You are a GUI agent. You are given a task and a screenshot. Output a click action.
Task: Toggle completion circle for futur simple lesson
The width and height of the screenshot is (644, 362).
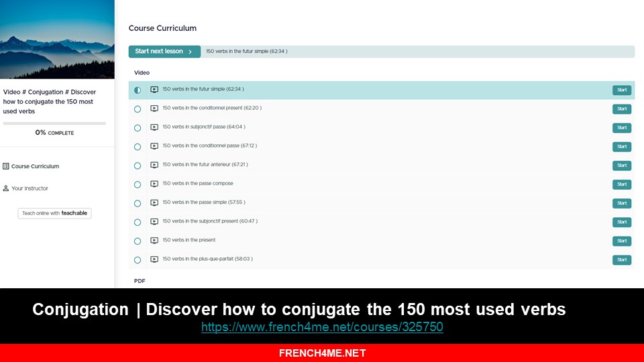[138, 90]
